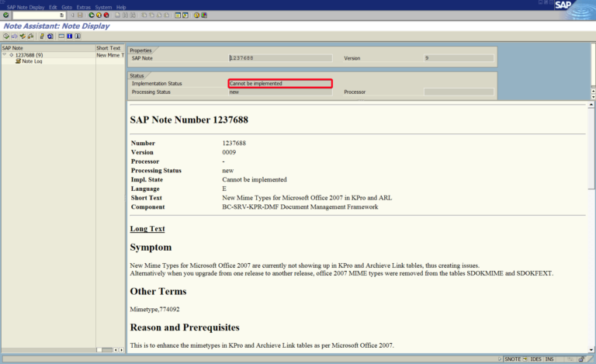The height and width of the screenshot is (364, 596).
Task: Click the green Back arrow icon
Action: click(92, 16)
